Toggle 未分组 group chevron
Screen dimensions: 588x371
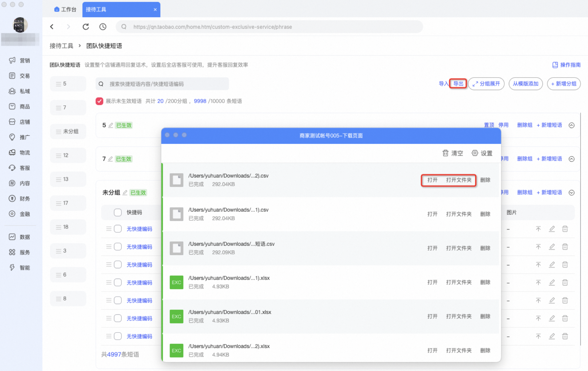pyautogui.click(x=572, y=193)
